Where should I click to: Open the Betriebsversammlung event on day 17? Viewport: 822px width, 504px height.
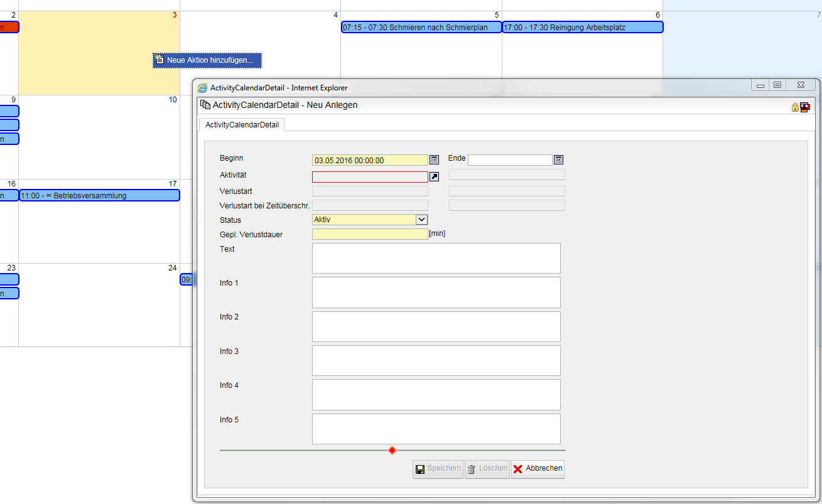99,196
